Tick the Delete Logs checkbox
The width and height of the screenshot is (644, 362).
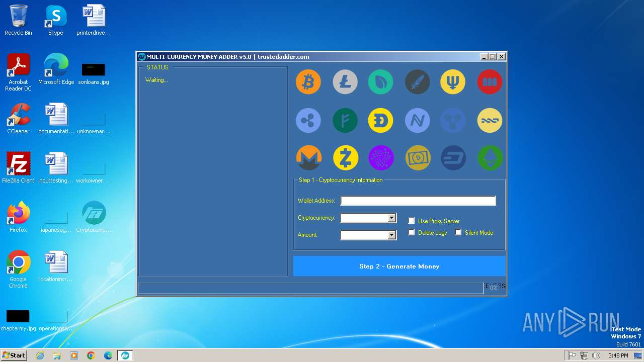click(x=412, y=232)
